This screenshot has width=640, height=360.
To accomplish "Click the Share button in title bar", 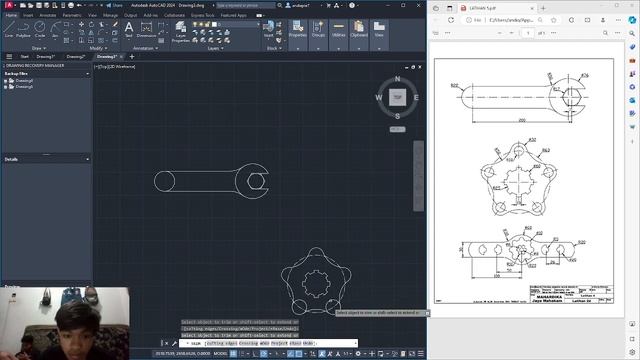I will 114,5.
